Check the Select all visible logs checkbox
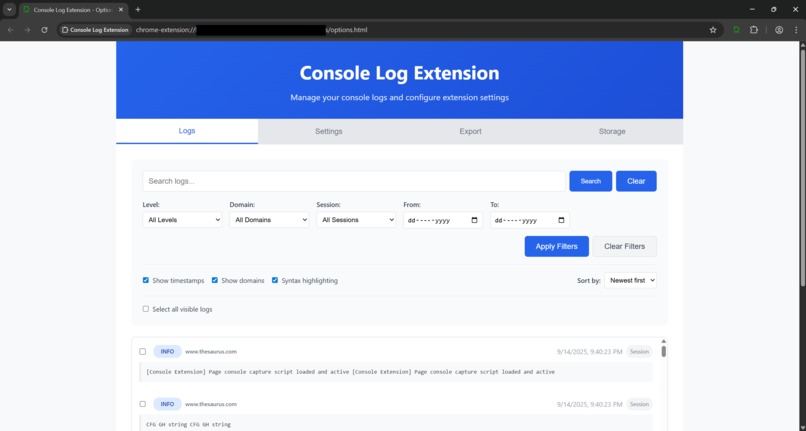 coord(146,309)
